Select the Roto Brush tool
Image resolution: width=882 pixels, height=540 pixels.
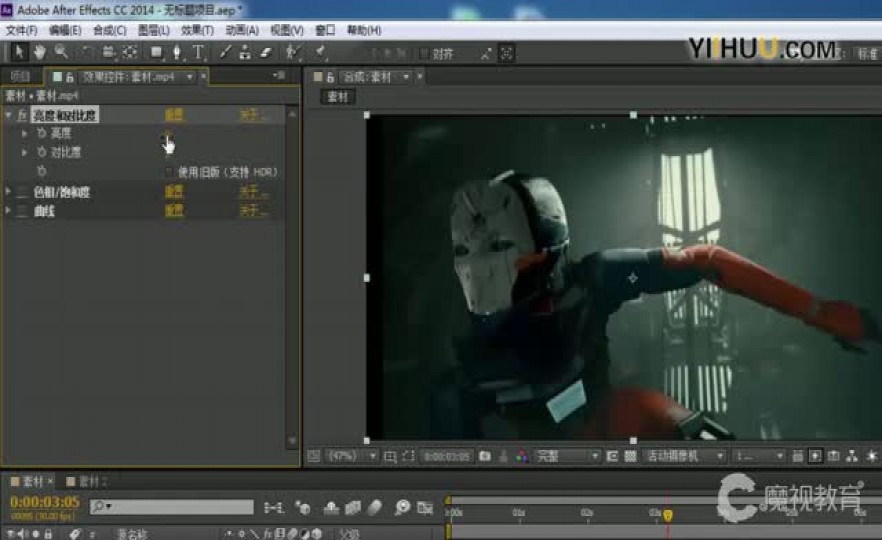[292, 53]
